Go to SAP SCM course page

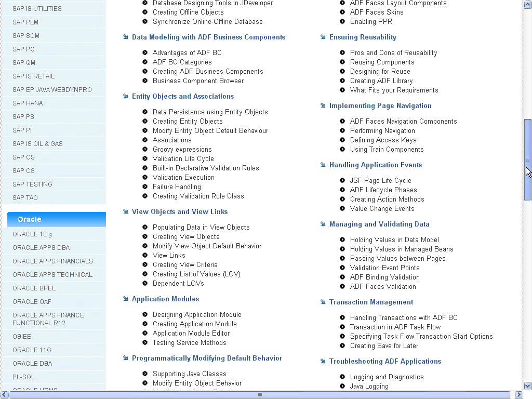[26, 36]
